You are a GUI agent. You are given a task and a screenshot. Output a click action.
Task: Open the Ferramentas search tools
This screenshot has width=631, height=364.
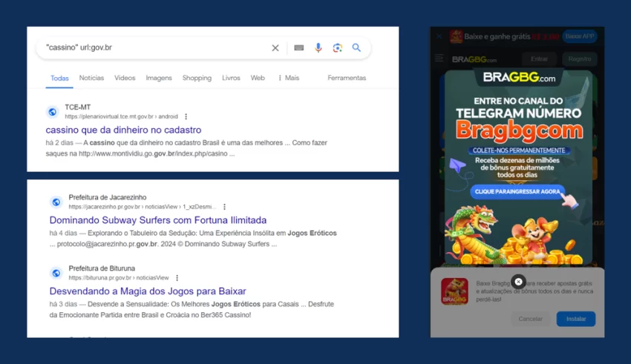point(347,78)
